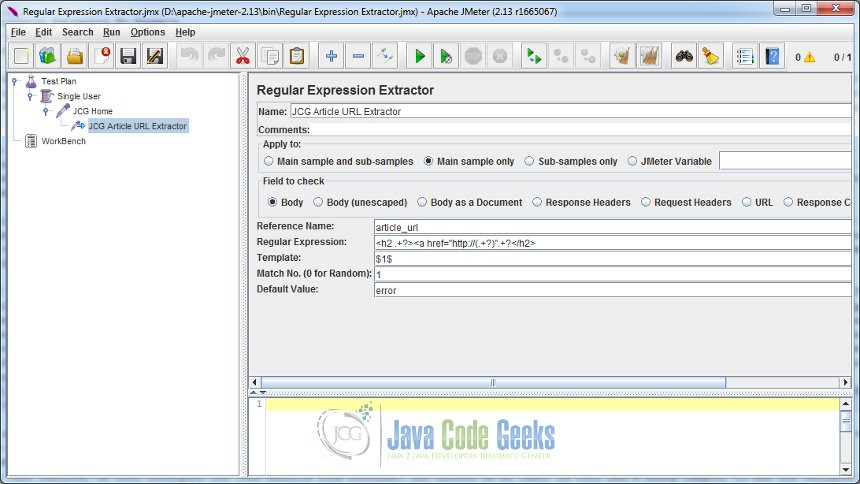Viewport: 860px width, 484px height.
Task: Collapse all with minus icon
Action: coord(358,56)
